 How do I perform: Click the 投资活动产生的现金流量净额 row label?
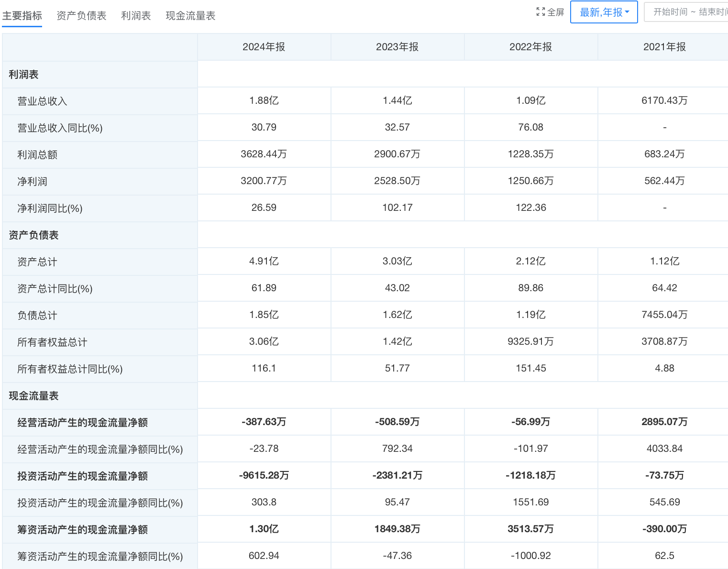pos(82,476)
